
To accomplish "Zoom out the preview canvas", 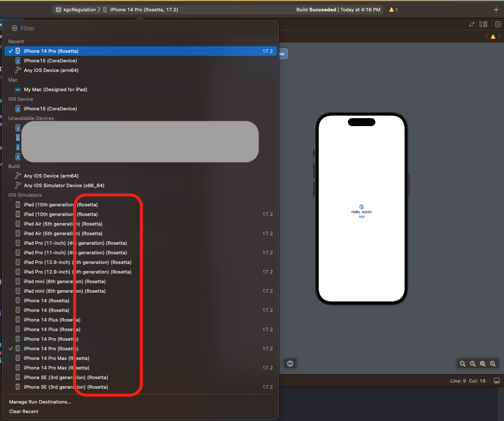I will tap(463, 363).
